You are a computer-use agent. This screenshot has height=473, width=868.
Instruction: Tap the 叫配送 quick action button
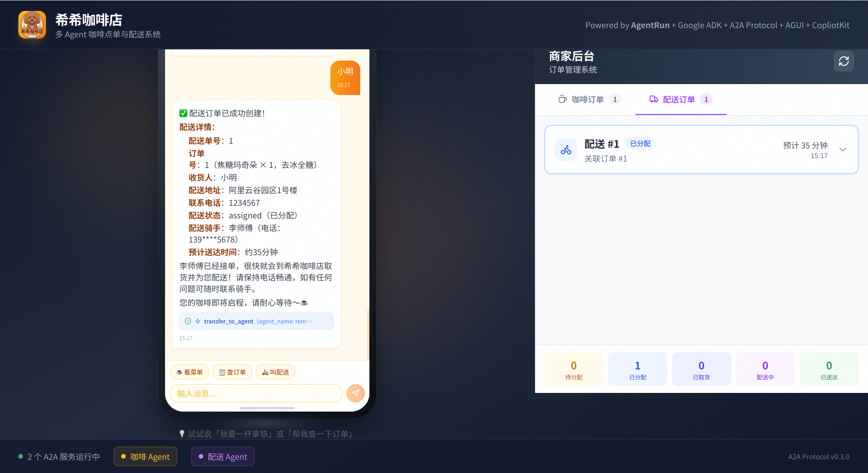[x=275, y=372]
